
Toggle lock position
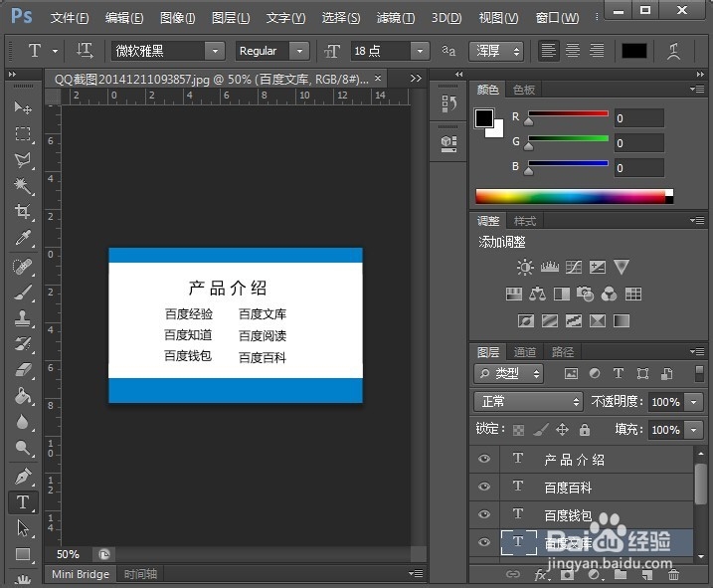click(x=563, y=429)
